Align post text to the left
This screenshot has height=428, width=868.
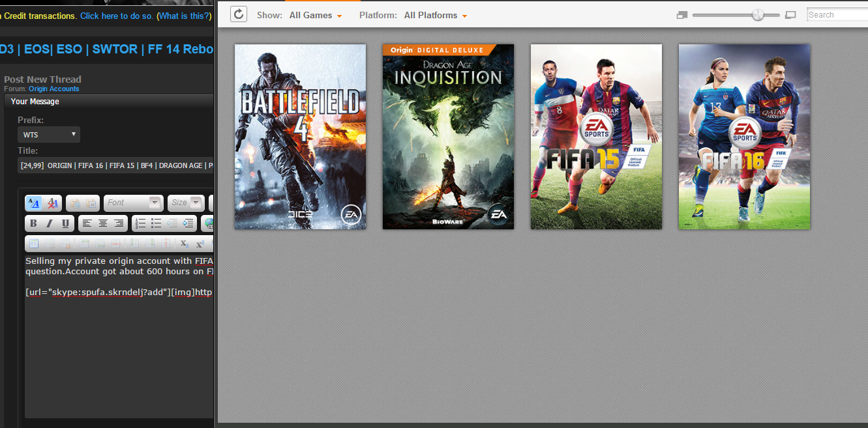coord(87,223)
